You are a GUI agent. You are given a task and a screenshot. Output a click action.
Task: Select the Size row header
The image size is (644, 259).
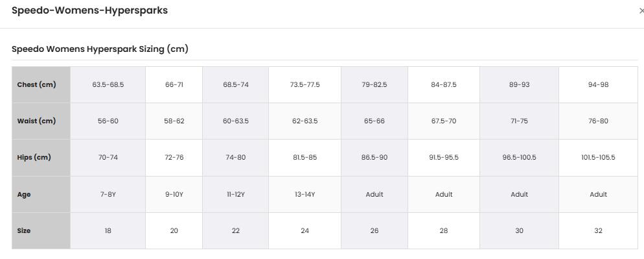point(41,230)
